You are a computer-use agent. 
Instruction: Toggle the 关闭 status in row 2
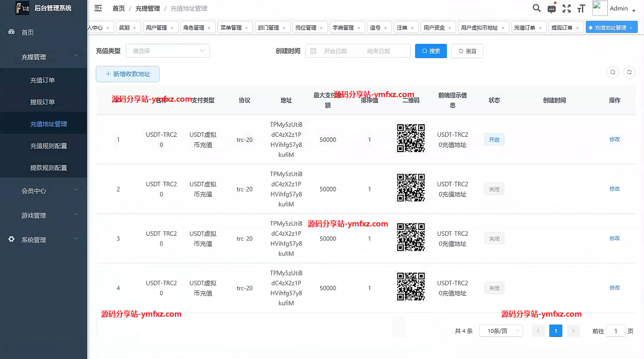click(x=494, y=189)
